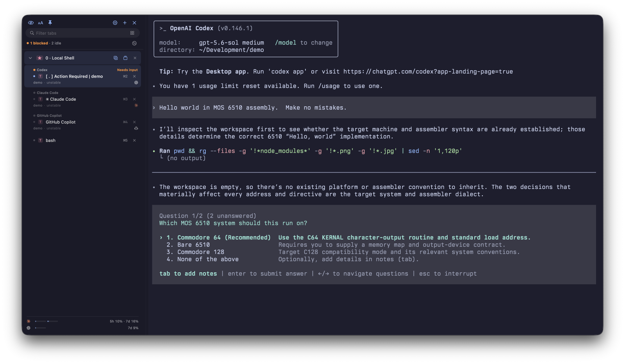Click the sort icon beside the blocked status
The width and height of the screenshot is (625, 364).
[134, 43]
